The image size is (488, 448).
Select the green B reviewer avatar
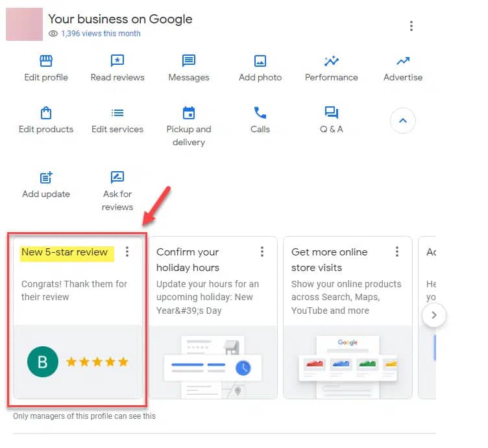pyautogui.click(x=43, y=362)
